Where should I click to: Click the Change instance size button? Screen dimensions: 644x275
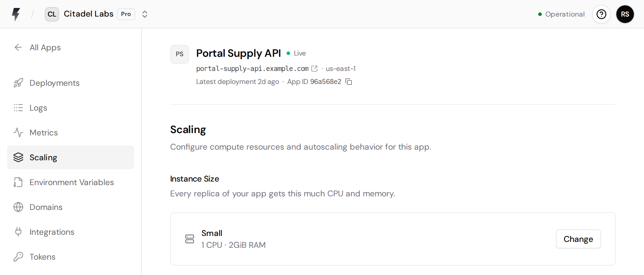point(578,239)
